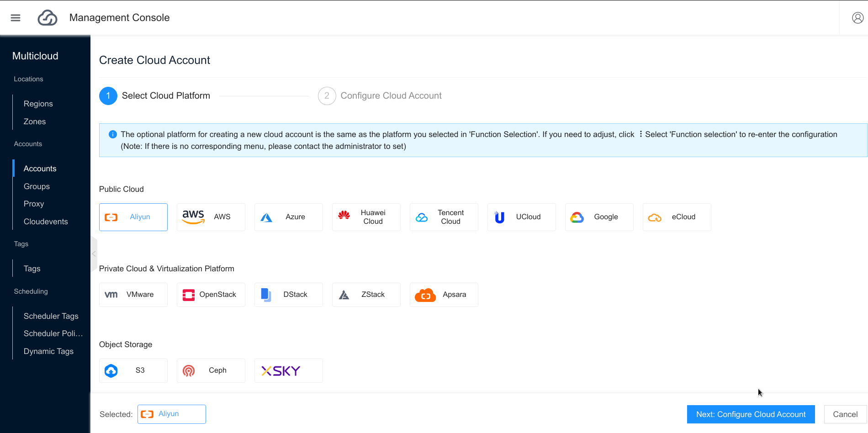The height and width of the screenshot is (433, 868).
Task: Click the three-dot icon in the notice
Action: 640,134
